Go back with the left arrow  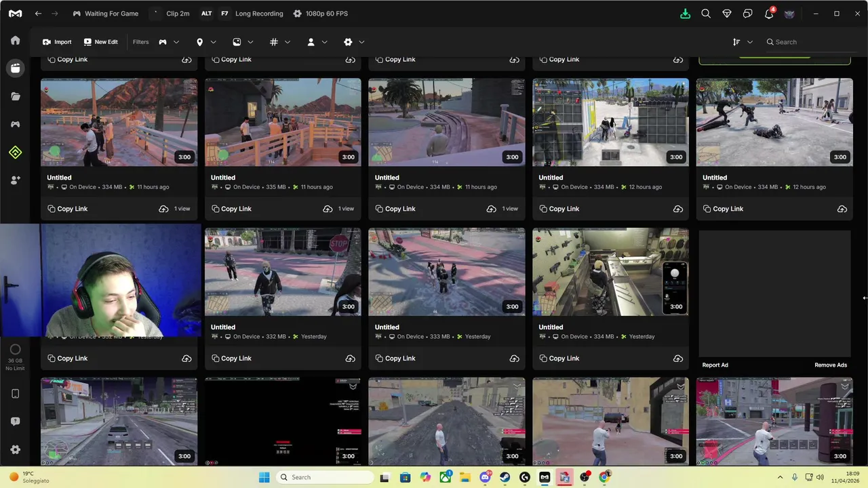[x=38, y=14]
